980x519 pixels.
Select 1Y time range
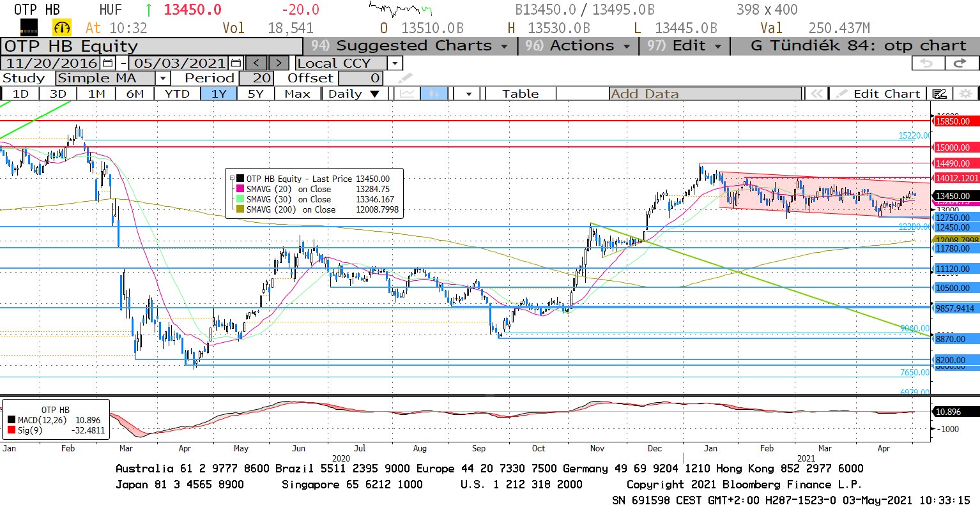coord(219,94)
